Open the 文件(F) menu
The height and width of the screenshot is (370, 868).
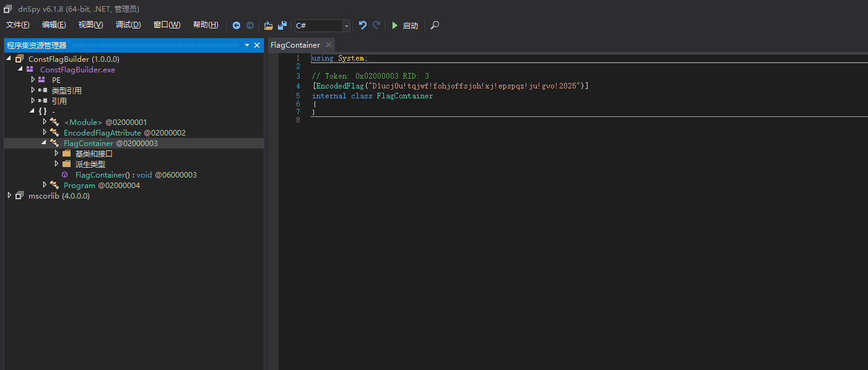pyautogui.click(x=18, y=25)
